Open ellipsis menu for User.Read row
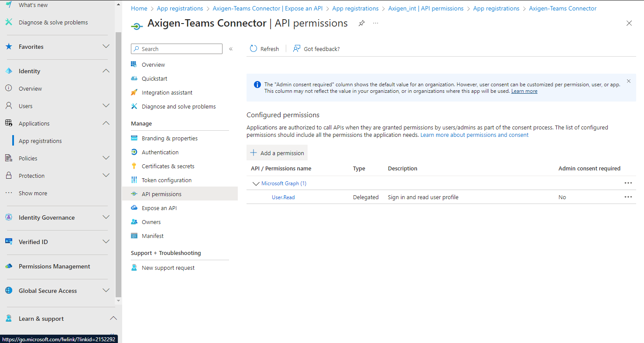Image resolution: width=644 pixels, height=343 pixels. (628, 197)
